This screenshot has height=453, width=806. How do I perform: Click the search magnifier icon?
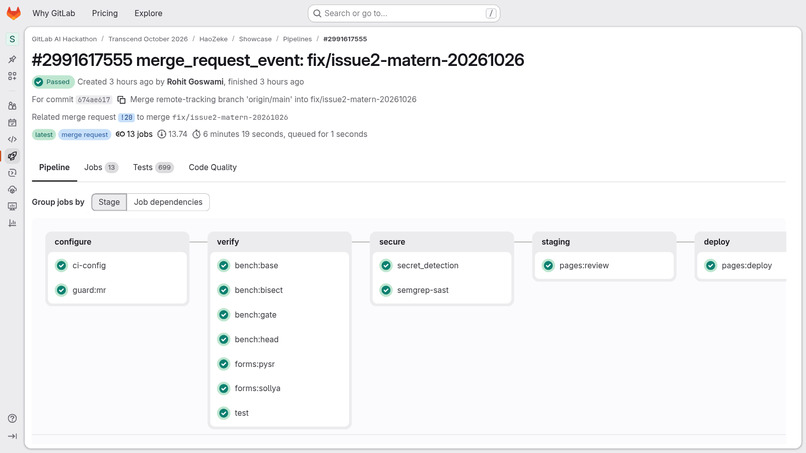(x=317, y=13)
